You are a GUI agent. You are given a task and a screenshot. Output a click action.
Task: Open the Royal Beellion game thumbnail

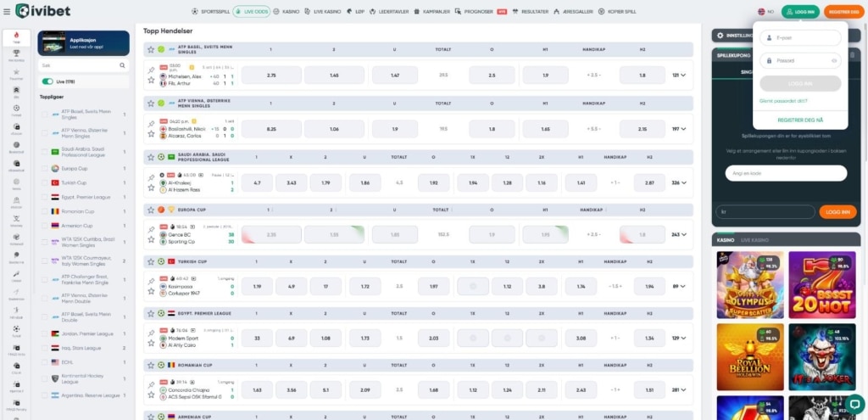[x=750, y=357]
